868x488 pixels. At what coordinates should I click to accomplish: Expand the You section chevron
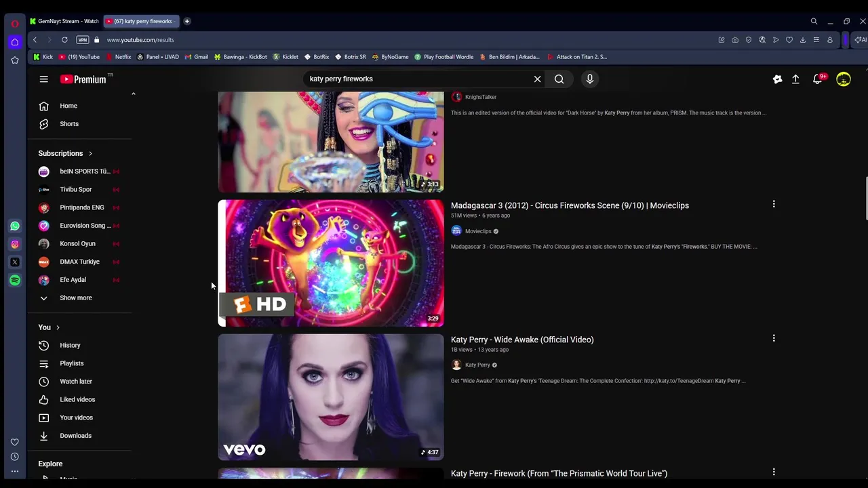click(x=58, y=327)
